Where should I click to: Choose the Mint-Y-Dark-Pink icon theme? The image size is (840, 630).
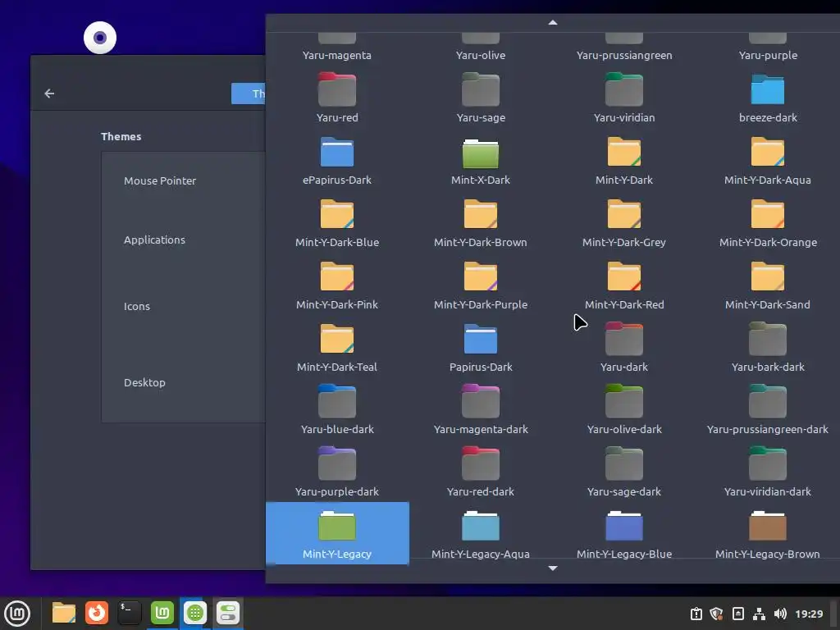pyautogui.click(x=337, y=284)
